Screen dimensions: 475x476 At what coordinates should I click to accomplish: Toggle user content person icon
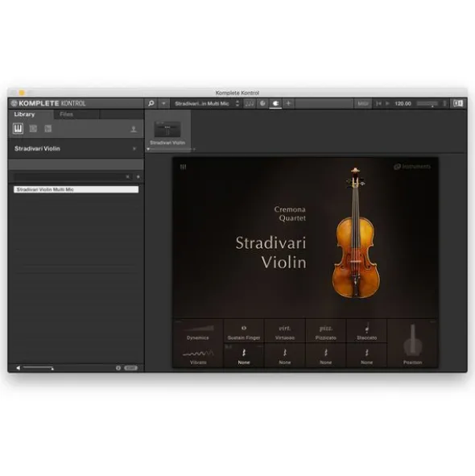[134, 130]
